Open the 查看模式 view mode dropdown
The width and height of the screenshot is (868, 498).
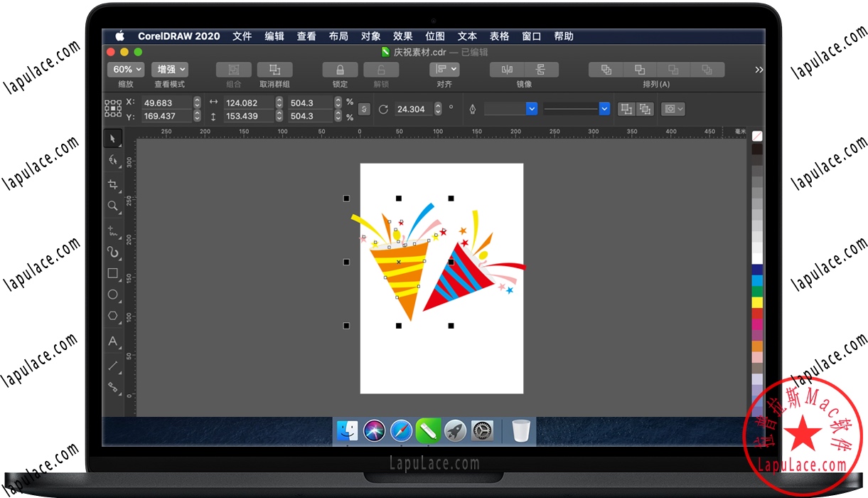coord(169,69)
